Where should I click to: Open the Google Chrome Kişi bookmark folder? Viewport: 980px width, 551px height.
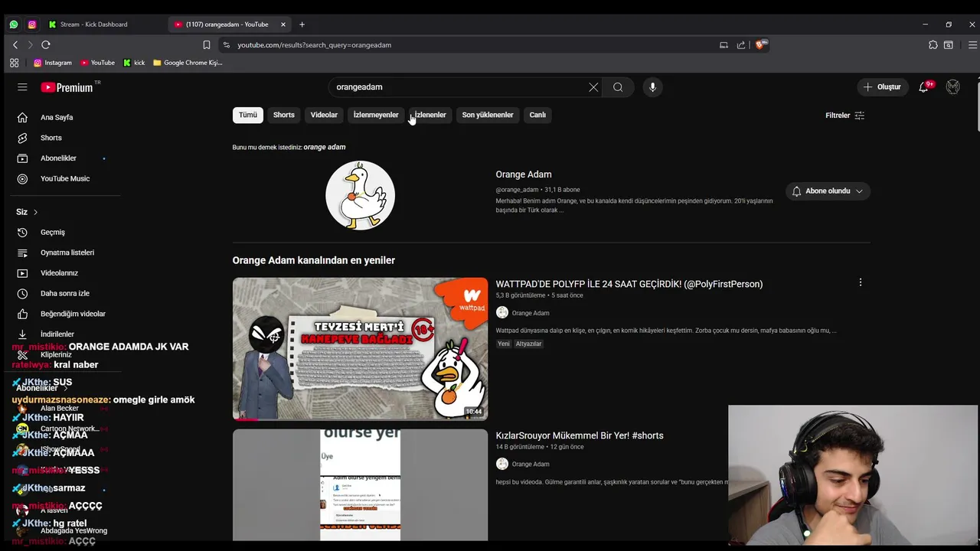188,63
